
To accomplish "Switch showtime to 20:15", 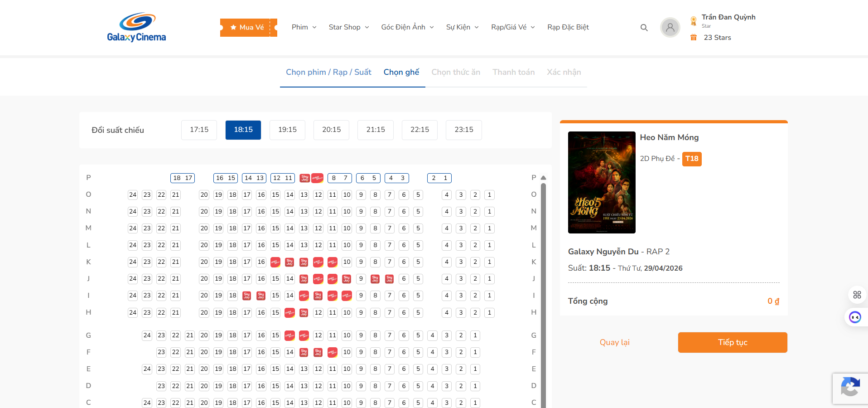I will pyautogui.click(x=332, y=130).
